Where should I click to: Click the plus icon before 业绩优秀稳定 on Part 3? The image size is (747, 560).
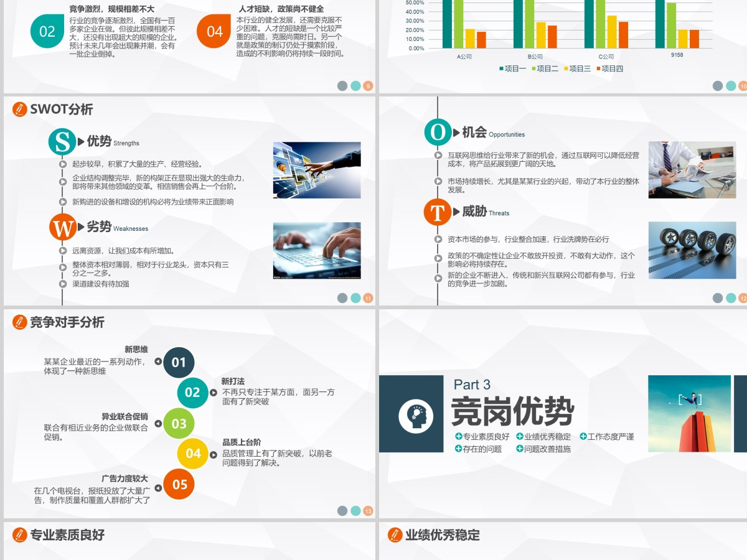(x=520, y=436)
